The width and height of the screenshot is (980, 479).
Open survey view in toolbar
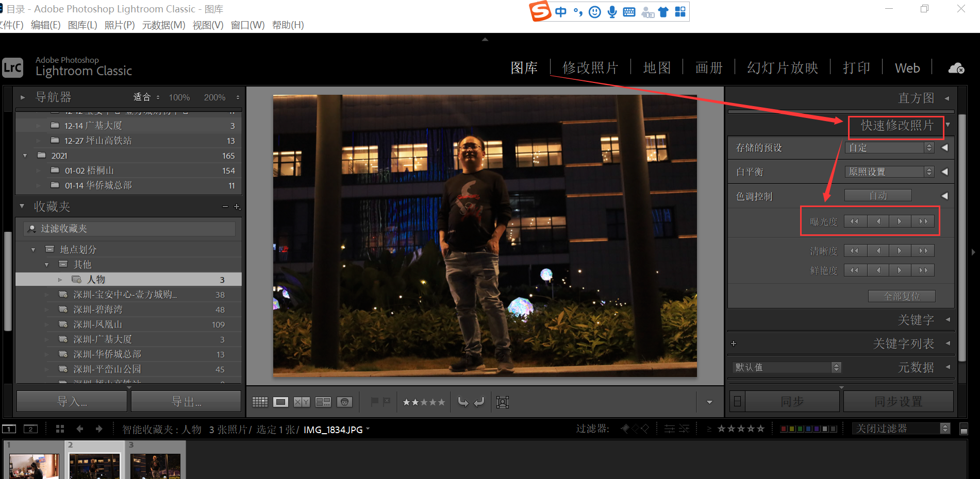point(323,402)
